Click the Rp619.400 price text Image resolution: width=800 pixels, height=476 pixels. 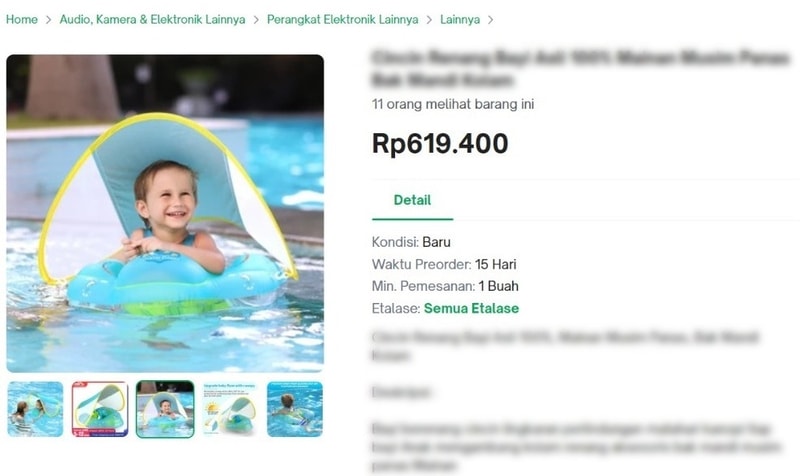coord(440,143)
